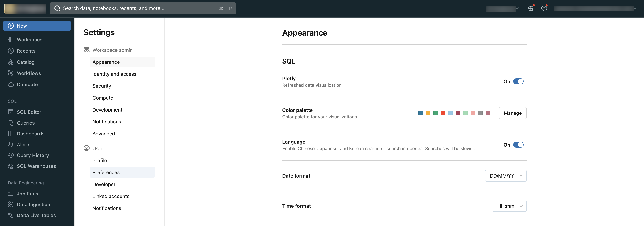Toggle the New button action
Screen dimensions: 644x226
[37, 25]
